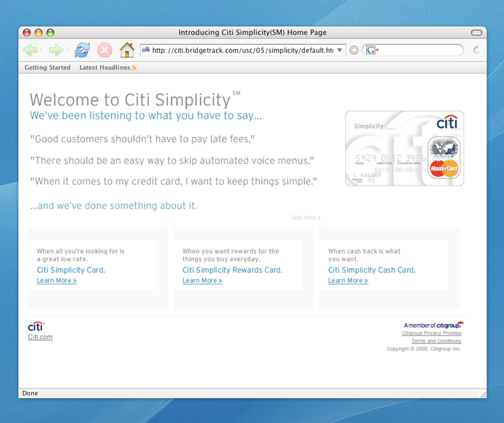Open the Forward button history dropdown arrow
The image size is (504, 423).
68,50
